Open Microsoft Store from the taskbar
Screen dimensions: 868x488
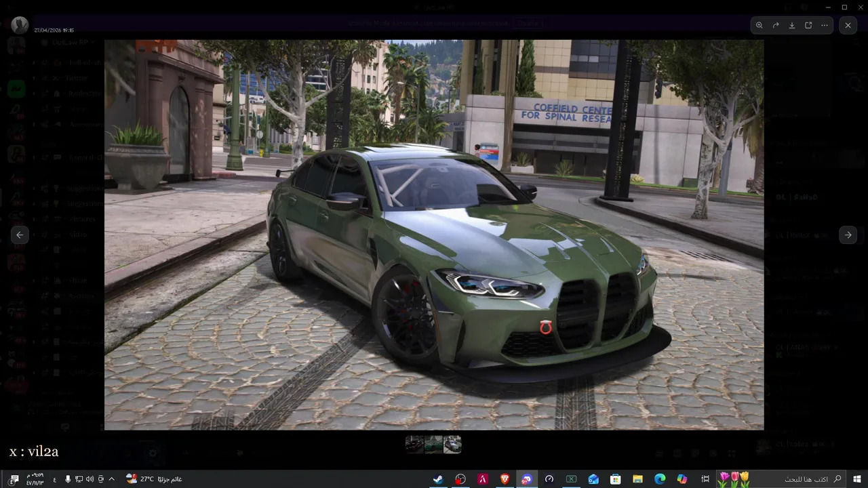click(x=615, y=479)
